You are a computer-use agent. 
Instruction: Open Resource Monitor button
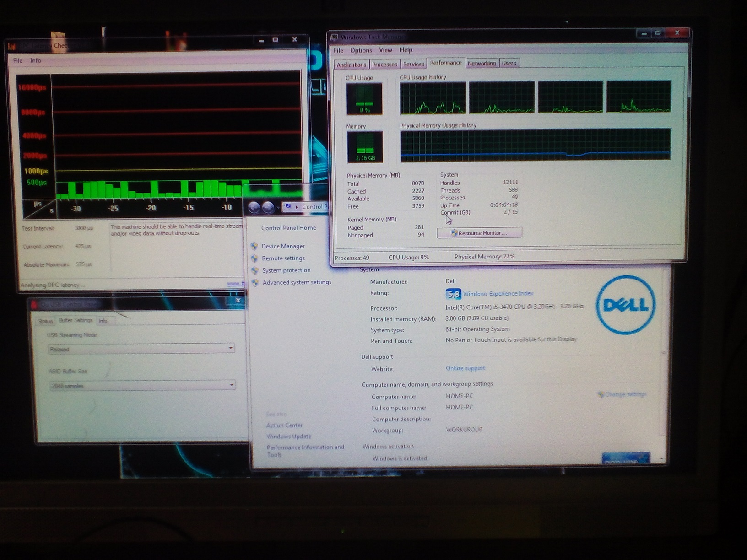pos(479,233)
